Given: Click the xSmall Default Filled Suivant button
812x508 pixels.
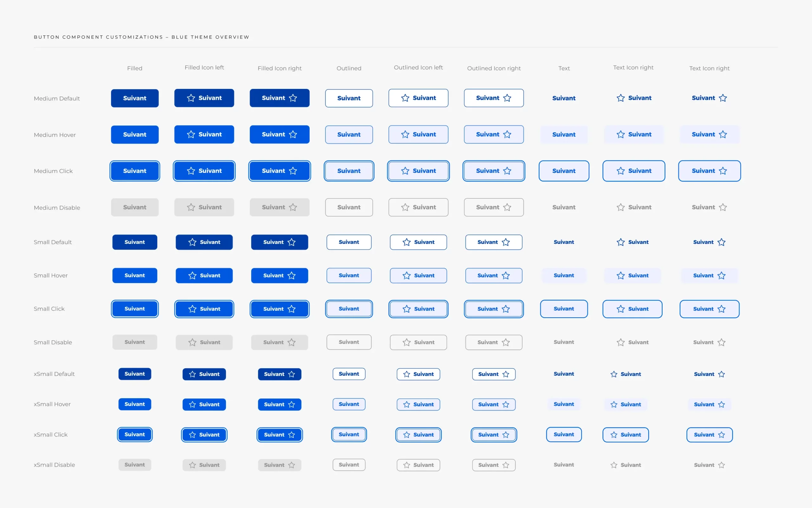Looking at the screenshot, I should 135,374.
